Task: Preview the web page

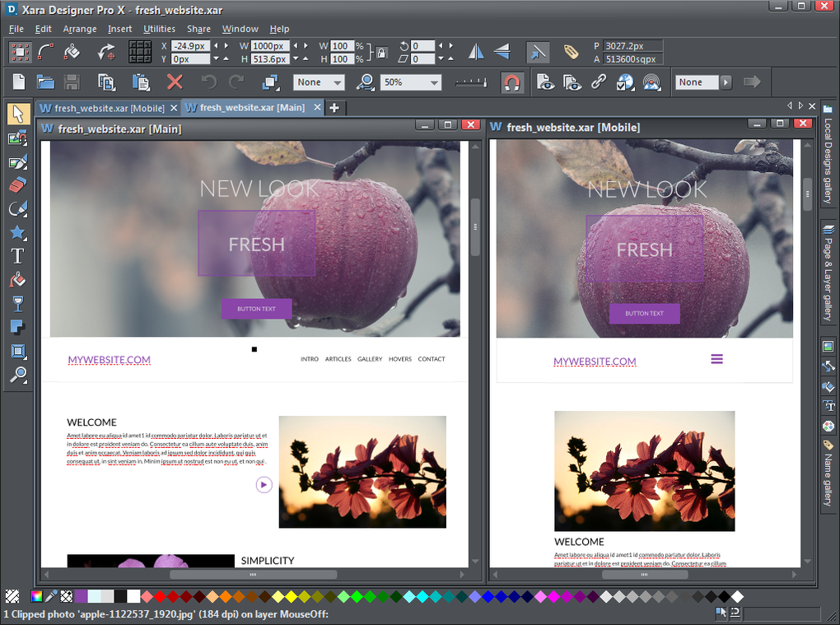Action: (545, 82)
